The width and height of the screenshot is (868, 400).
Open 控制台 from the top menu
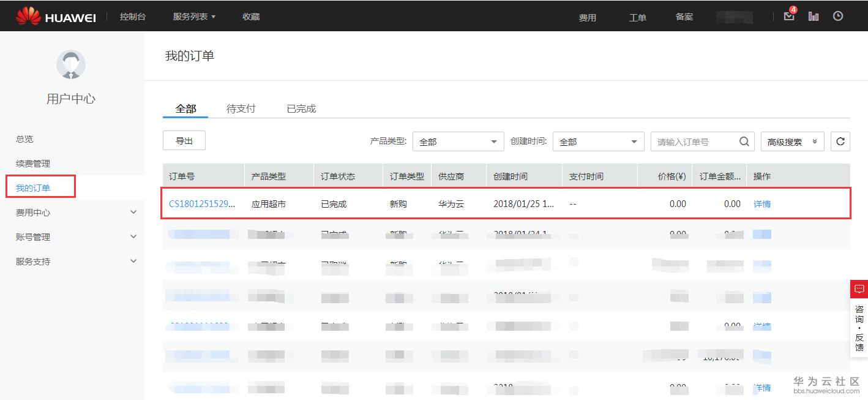[x=132, y=16]
